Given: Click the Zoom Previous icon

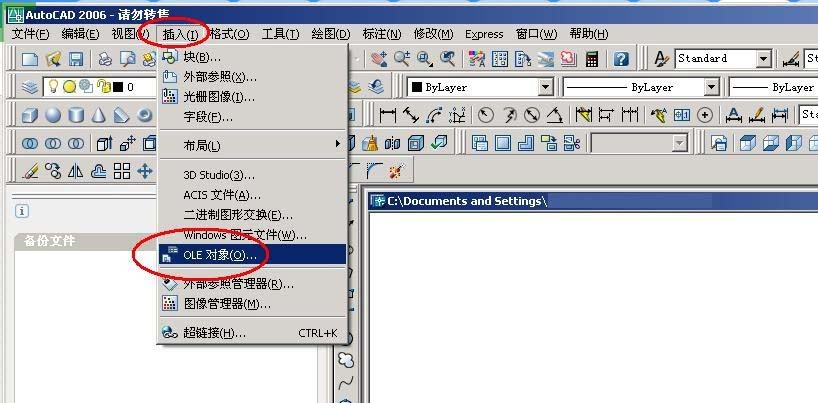Looking at the screenshot, I should pos(447,58).
